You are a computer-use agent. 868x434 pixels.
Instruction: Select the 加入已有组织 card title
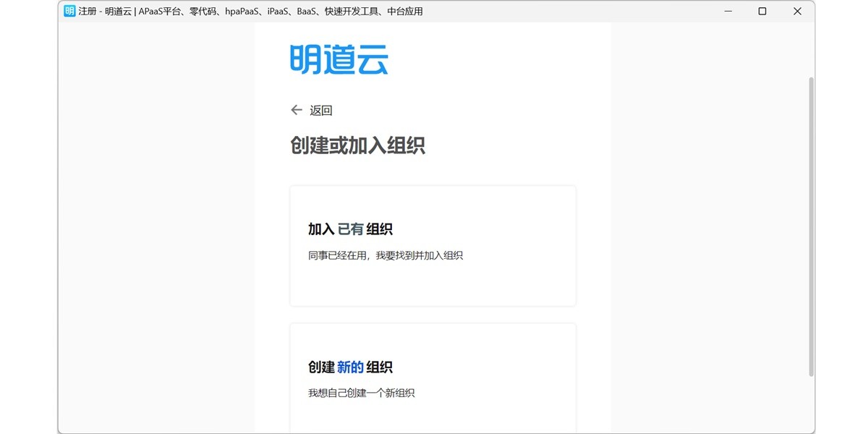coord(350,229)
